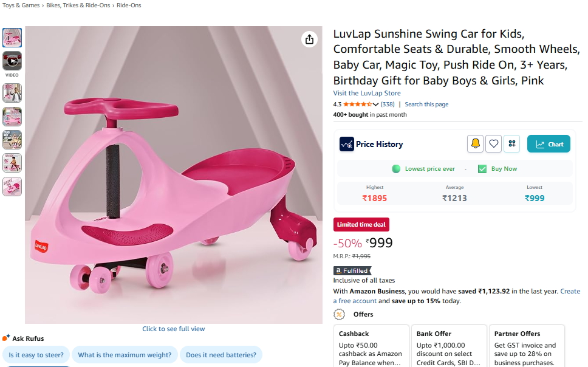This screenshot has width=588, height=367.
Task: Click the price alert bell icon
Action: [475, 144]
